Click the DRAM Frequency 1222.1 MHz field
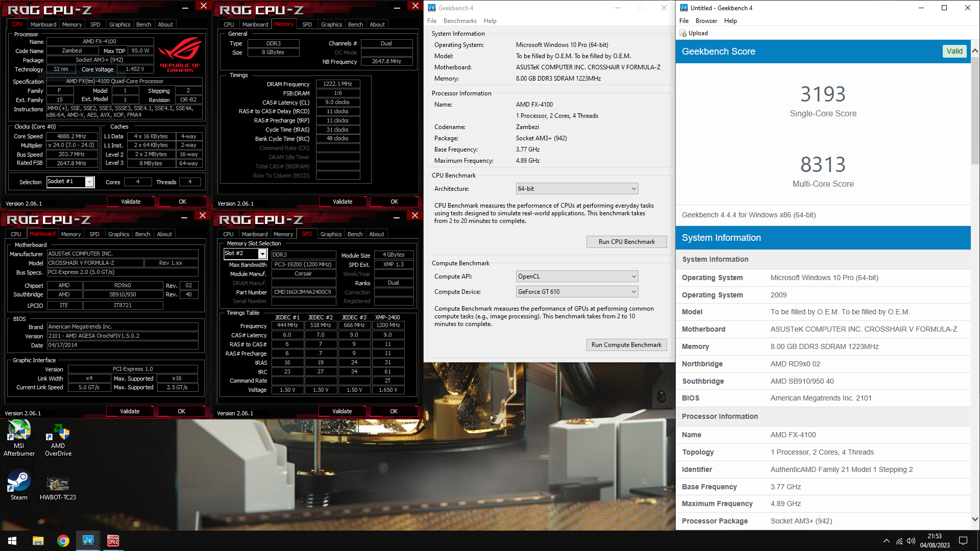This screenshot has height=551, width=980. 338,84
